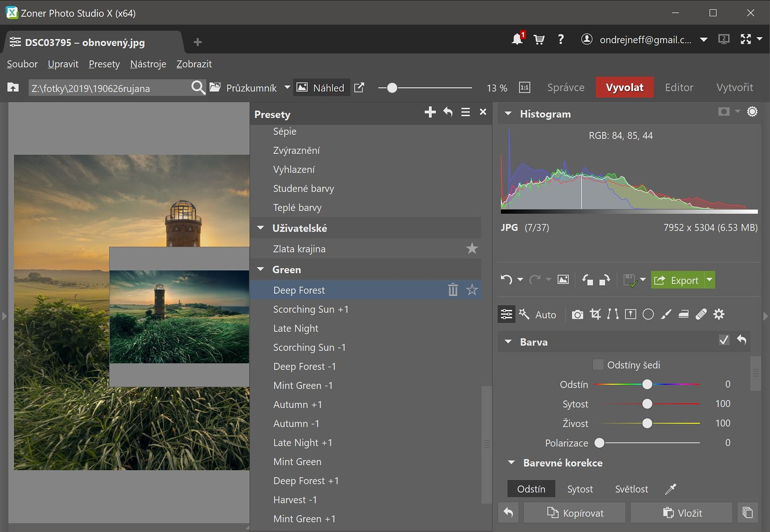
Task: Mark Deep Forest preset as favorite
Action: pos(472,290)
